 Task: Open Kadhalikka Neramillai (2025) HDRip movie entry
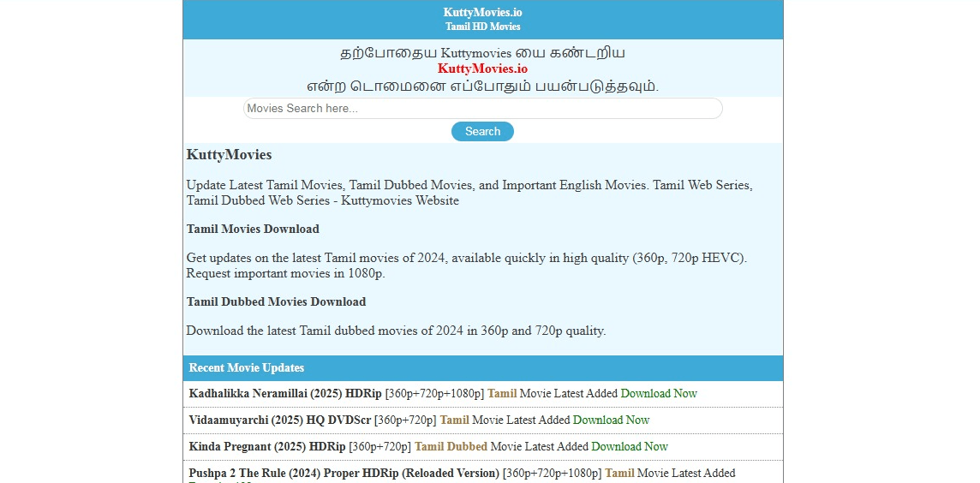[285, 394]
